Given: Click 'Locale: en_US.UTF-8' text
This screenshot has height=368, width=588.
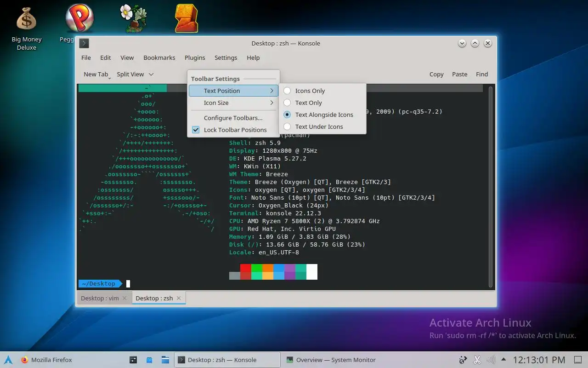Looking at the screenshot, I should pyautogui.click(x=264, y=252).
